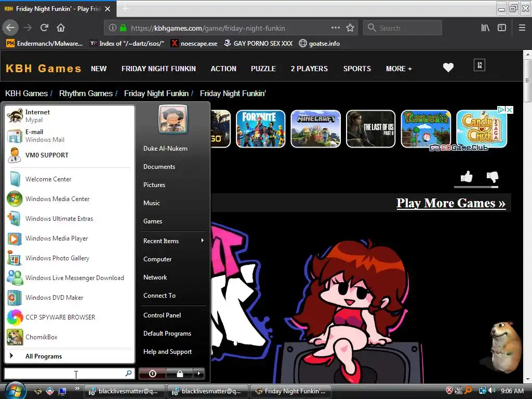The height and width of the screenshot is (399, 532).
Task: Reload the page with the refresh icon
Action: pyautogui.click(x=45, y=28)
